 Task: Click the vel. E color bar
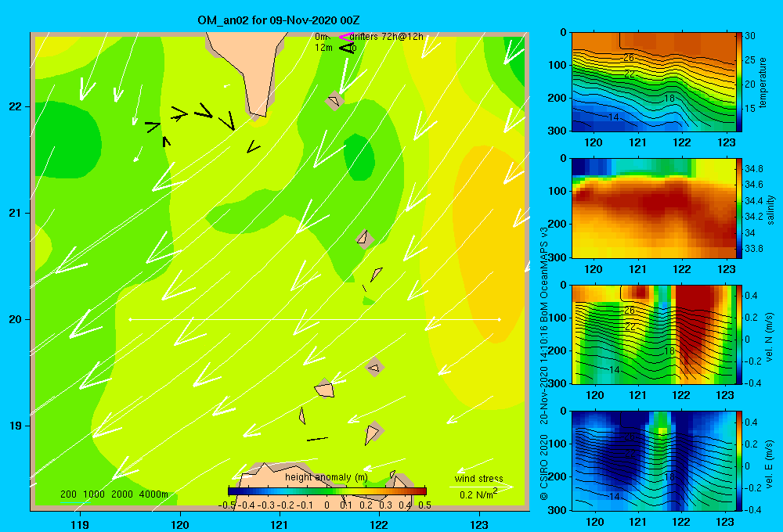pyautogui.click(x=738, y=461)
